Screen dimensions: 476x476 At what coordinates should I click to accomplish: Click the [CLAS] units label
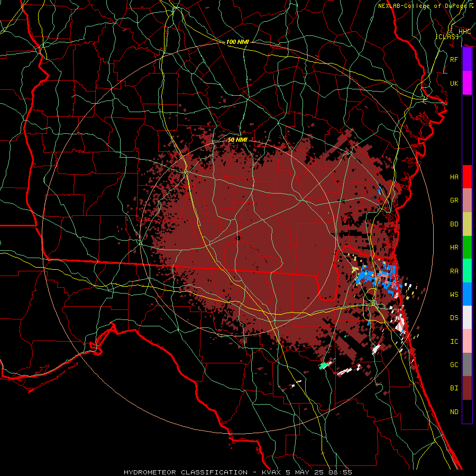coord(447,36)
